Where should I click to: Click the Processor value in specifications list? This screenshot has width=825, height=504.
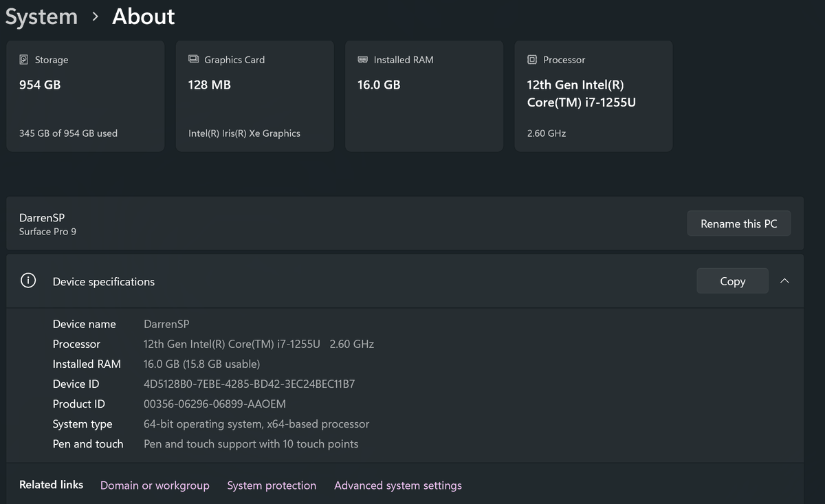click(x=258, y=344)
